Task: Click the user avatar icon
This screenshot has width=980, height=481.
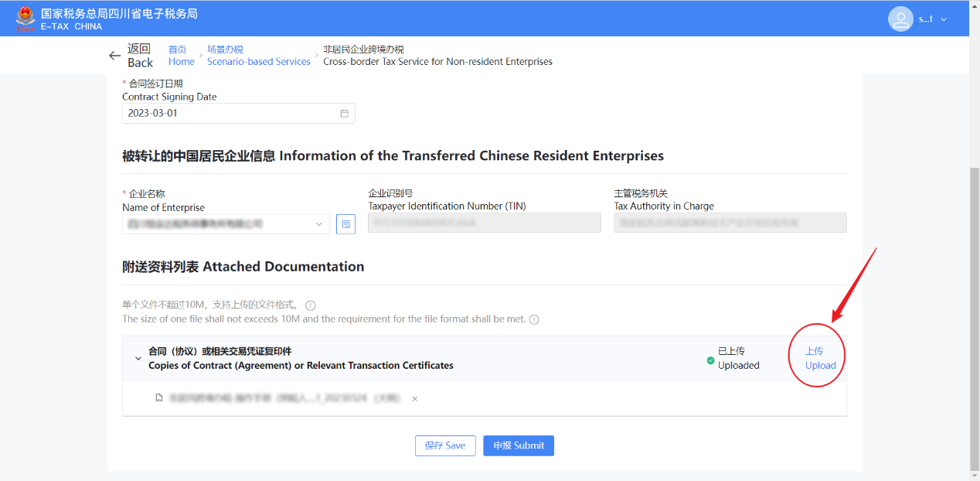Action: pos(900,19)
